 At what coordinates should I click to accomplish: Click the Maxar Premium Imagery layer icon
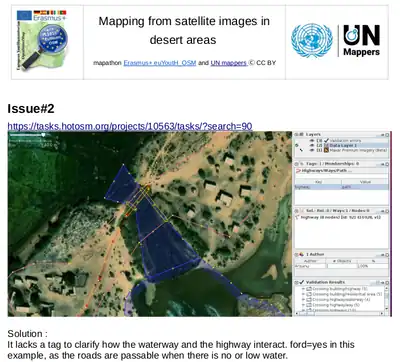[326, 150]
